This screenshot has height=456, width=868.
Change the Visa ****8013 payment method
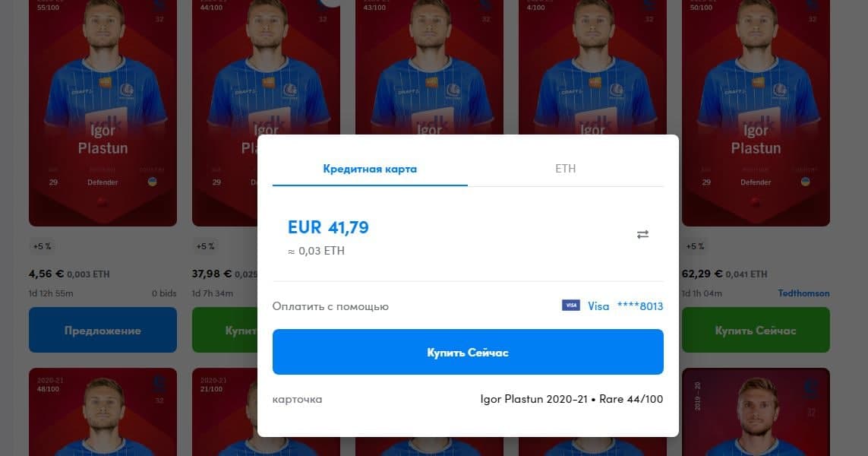click(613, 306)
